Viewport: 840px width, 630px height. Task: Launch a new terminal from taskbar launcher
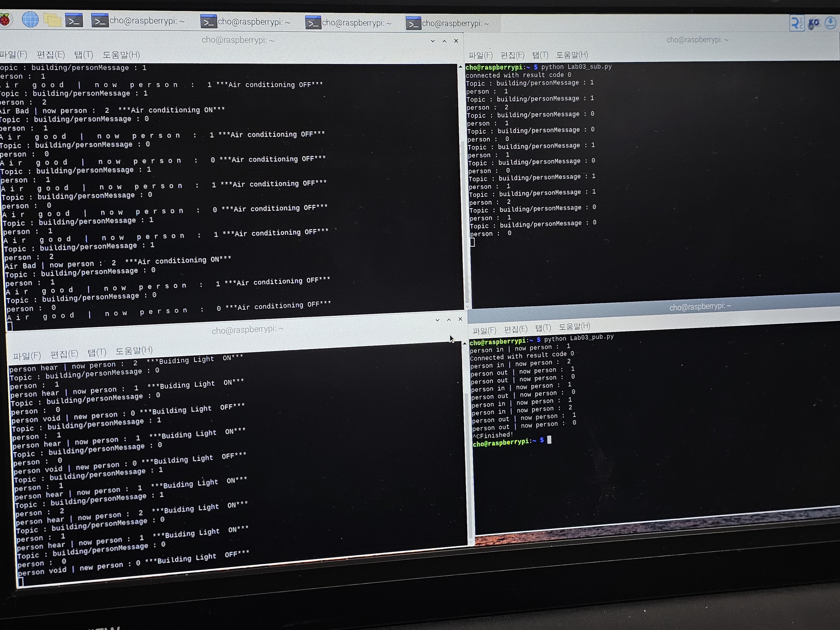(74, 21)
